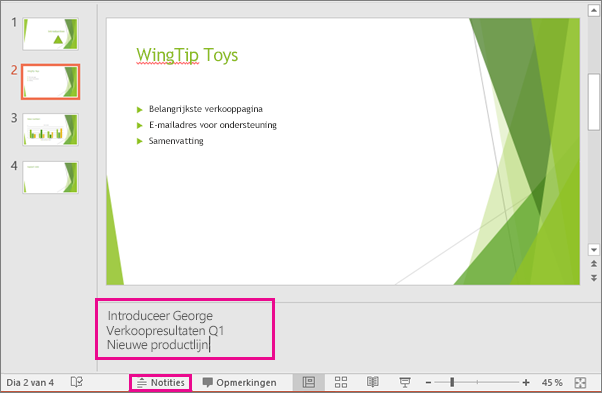Image resolution: width=602 pixels, height=393 pixels.
Task: Select slide 3 thumbnail with chart
Action: [50, 129]
